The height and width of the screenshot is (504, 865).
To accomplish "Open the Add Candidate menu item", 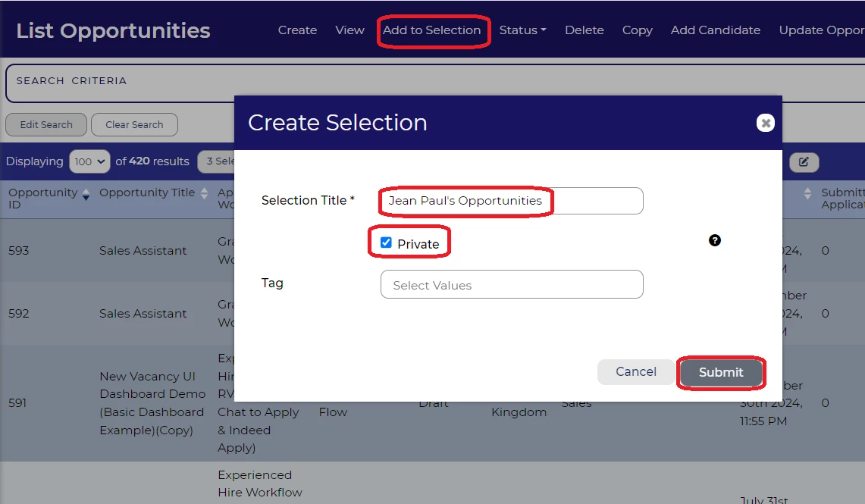I will [715, 30].
